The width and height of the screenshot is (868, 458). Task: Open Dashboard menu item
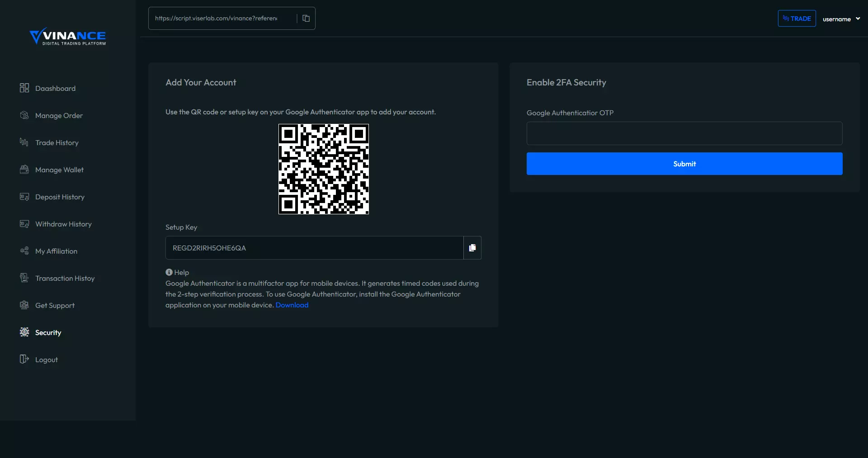[56, 88]
